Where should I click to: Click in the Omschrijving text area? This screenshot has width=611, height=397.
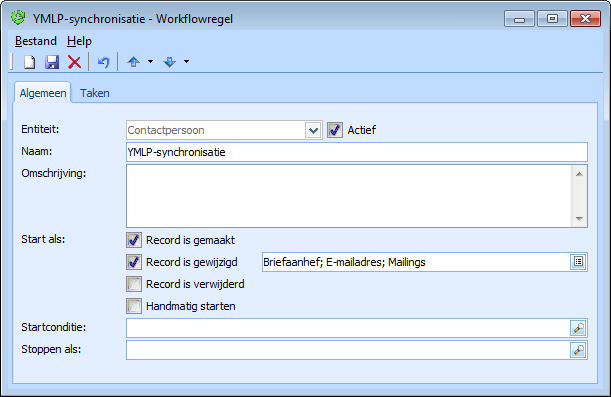[349, 196]
